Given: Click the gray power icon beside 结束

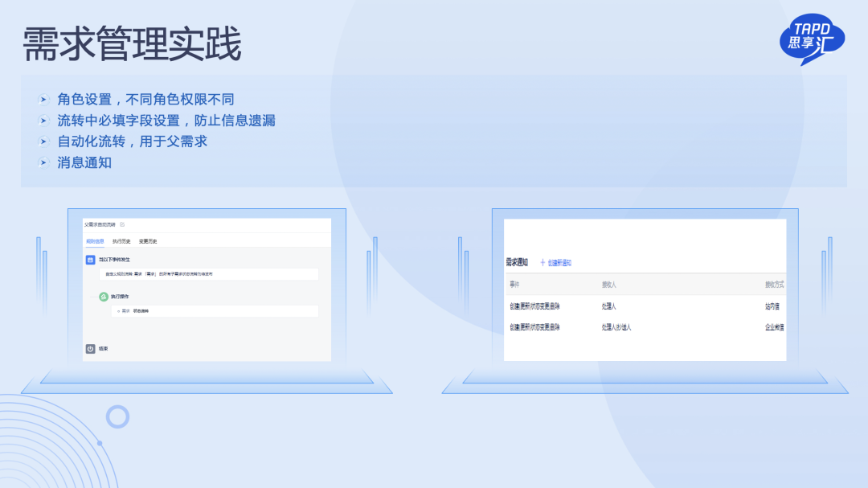Looking at the screenshot, I should coord(90,349).
